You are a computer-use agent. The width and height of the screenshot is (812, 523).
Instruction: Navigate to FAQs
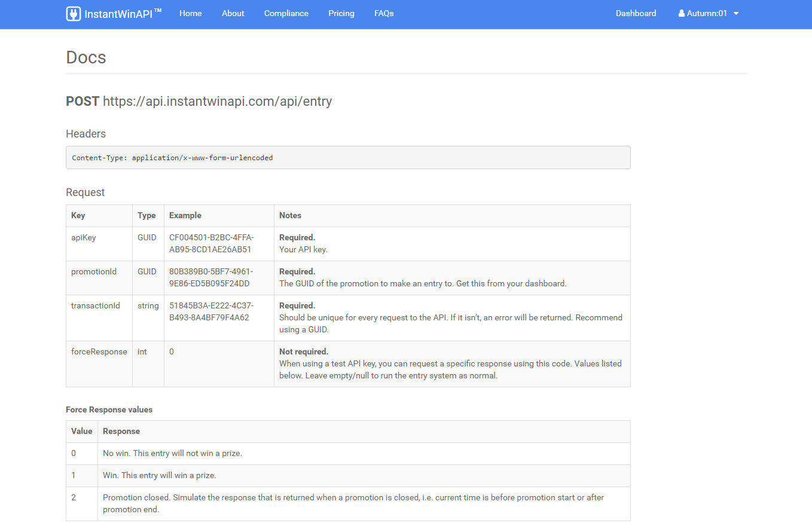click(x=384, y=13)
